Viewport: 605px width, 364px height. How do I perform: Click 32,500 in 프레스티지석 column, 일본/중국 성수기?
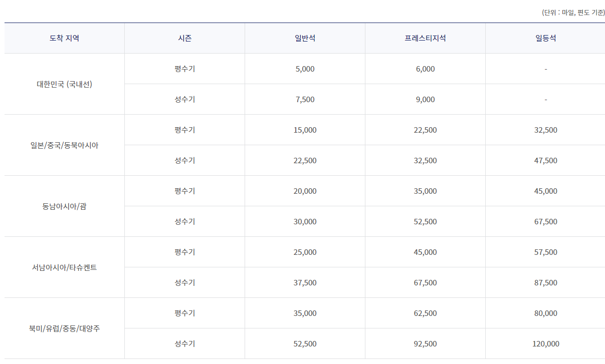click(x=425, y=161)
